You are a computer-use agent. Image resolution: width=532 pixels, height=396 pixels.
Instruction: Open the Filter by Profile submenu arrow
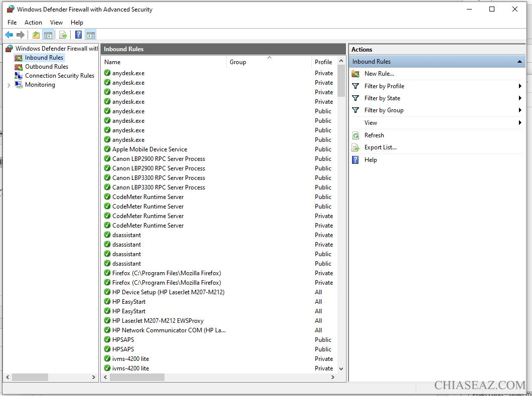click(520, 86)
